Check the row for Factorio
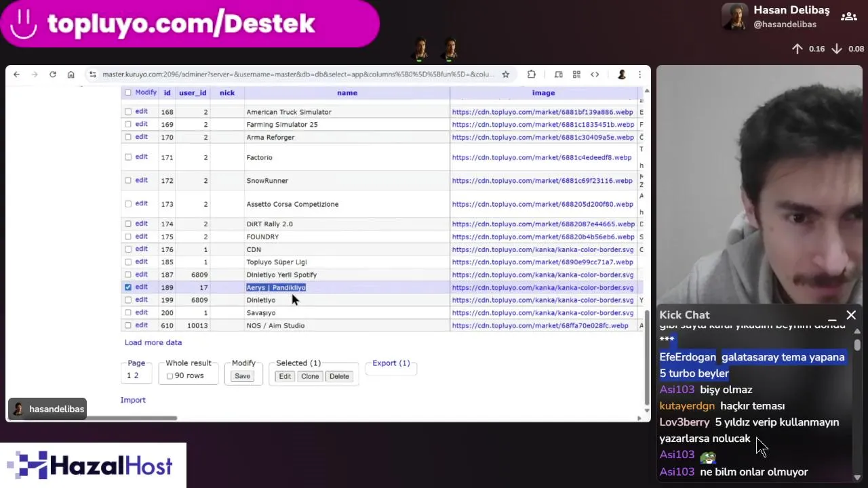 (128, 157)
